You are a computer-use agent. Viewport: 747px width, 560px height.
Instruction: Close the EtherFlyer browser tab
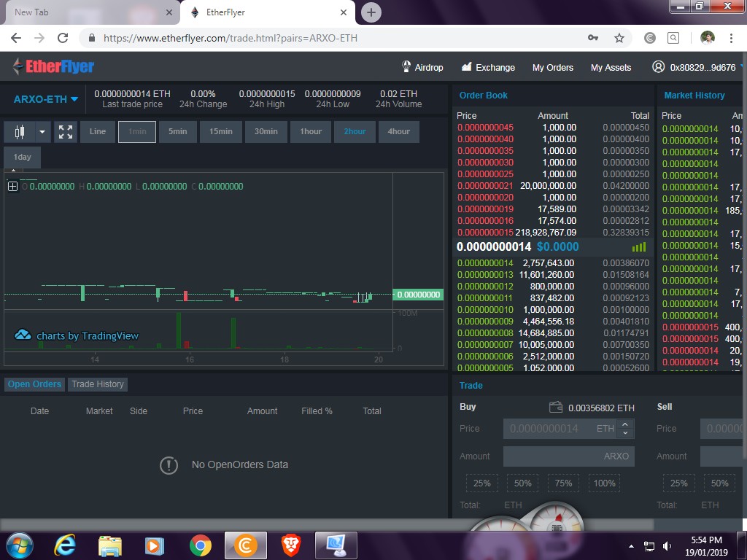(x=344, y=12)
